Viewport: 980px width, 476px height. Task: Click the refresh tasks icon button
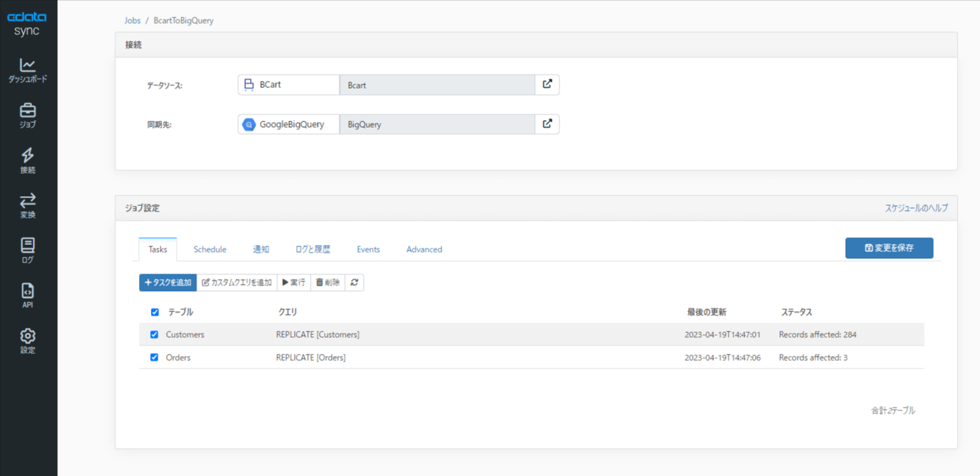click(354, 282)
